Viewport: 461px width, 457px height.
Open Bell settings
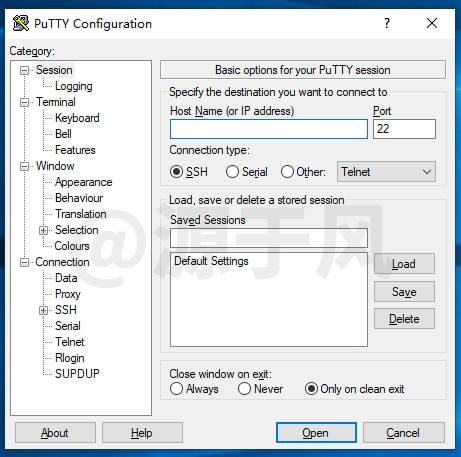click(x=63, y=134)
